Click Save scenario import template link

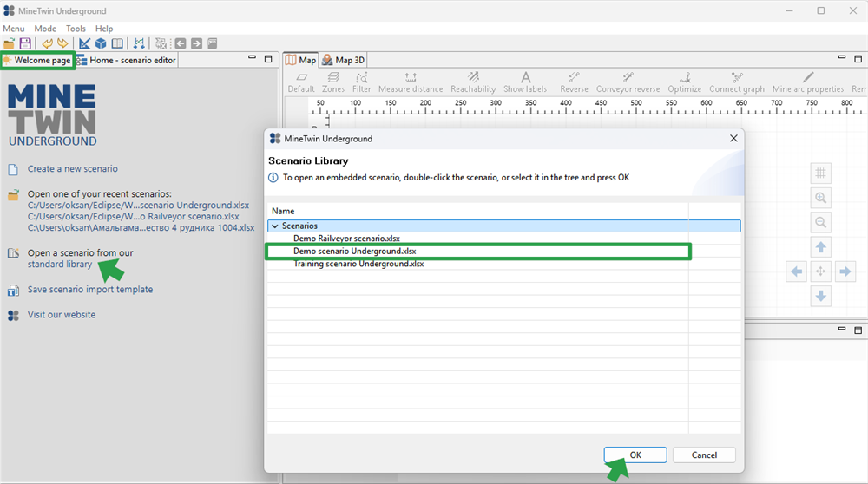coord(90,290)
